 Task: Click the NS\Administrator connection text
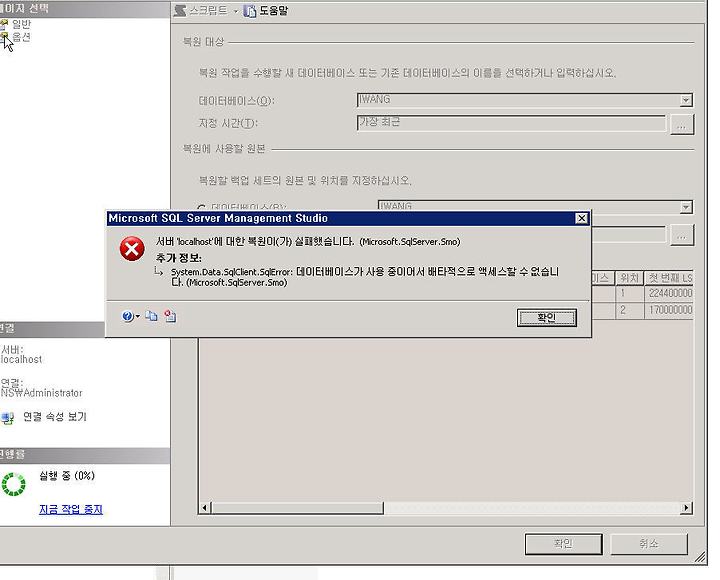[41, 393]
